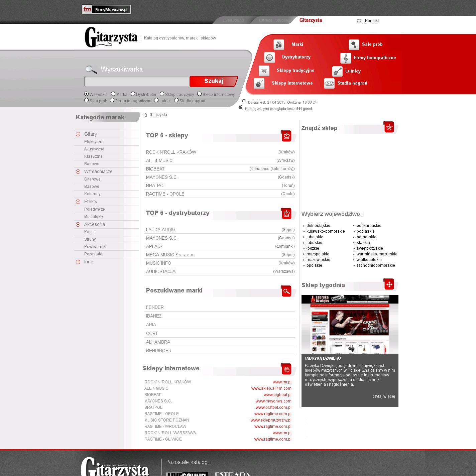Click the FABRYKA DŹWIĘKU shop title

click(323, 358)
